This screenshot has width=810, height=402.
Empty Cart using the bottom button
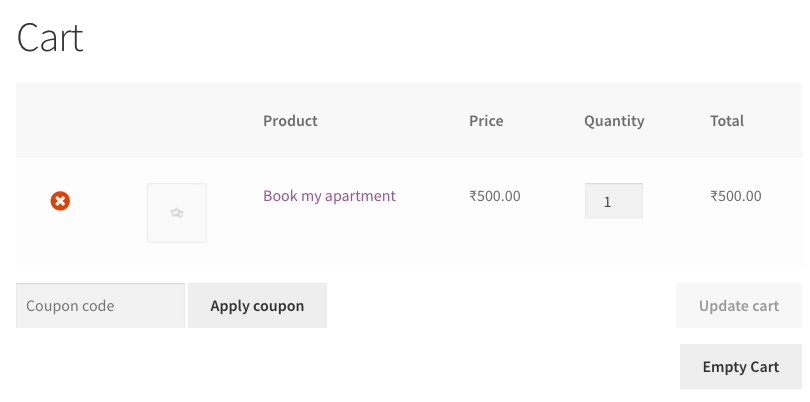pyautogui.click(x=741, y=366)
